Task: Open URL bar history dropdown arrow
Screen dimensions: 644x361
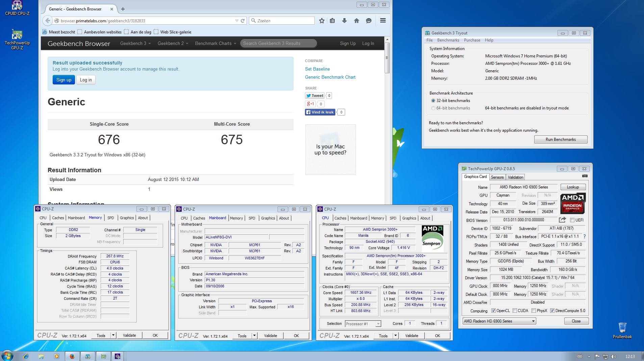Action: pos(237,21)
